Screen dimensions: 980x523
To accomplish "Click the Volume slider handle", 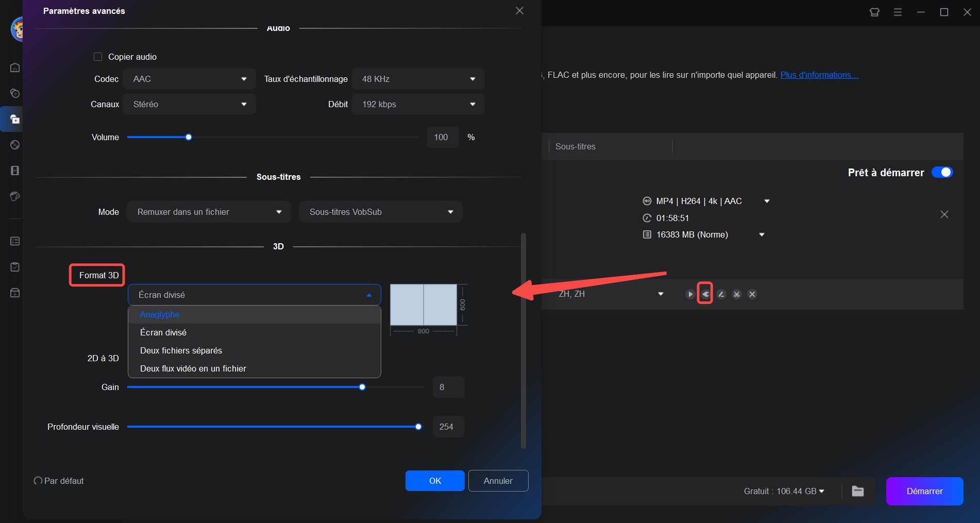I will coord(189,137).
